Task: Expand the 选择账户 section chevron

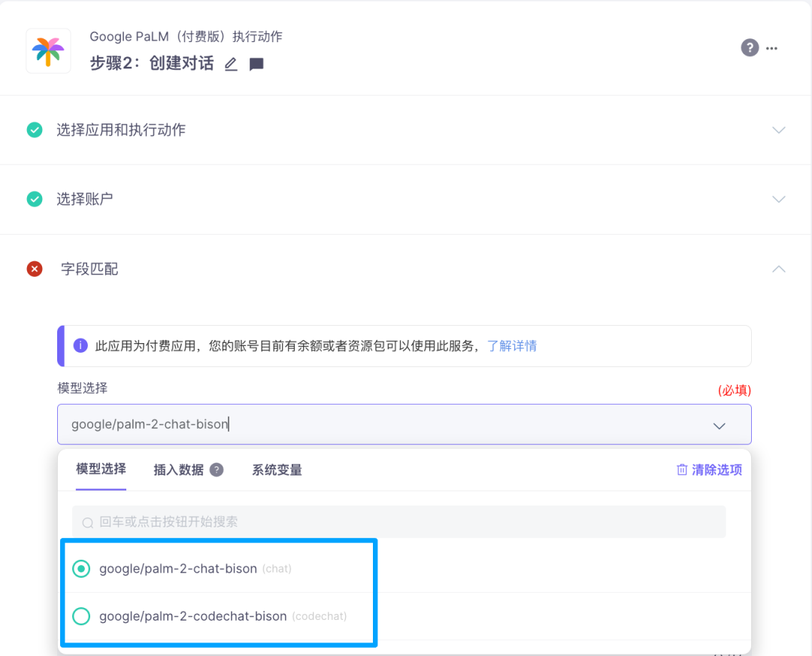Action: click(x=778, y=199)
